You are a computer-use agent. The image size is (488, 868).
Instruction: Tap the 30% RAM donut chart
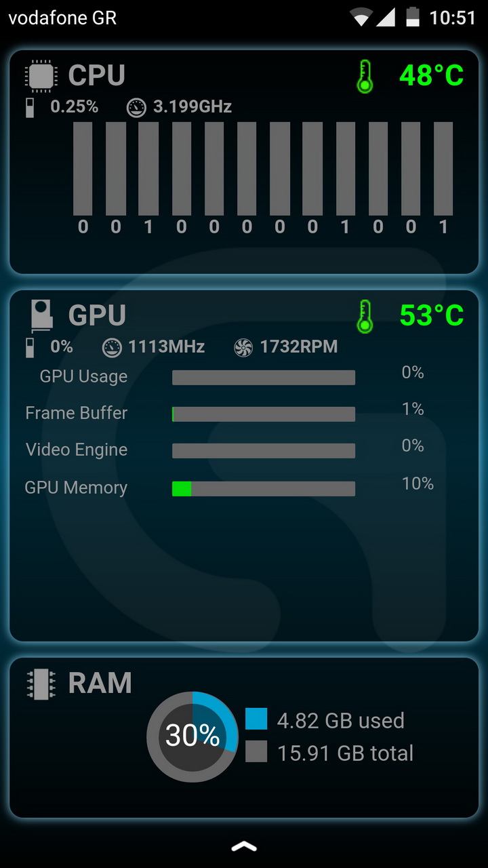192,737
